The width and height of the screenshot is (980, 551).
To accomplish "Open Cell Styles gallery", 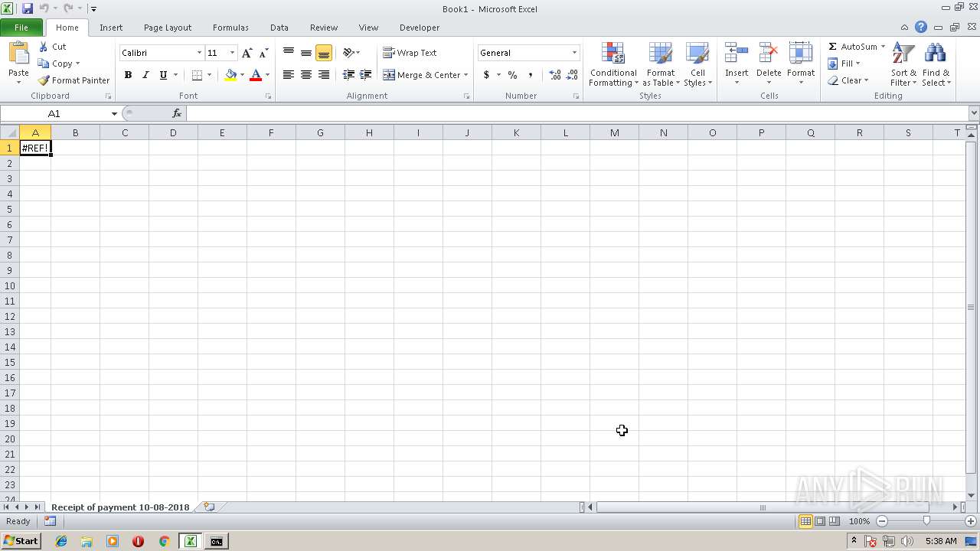I will pyautogui.click(x=697, y=65).
